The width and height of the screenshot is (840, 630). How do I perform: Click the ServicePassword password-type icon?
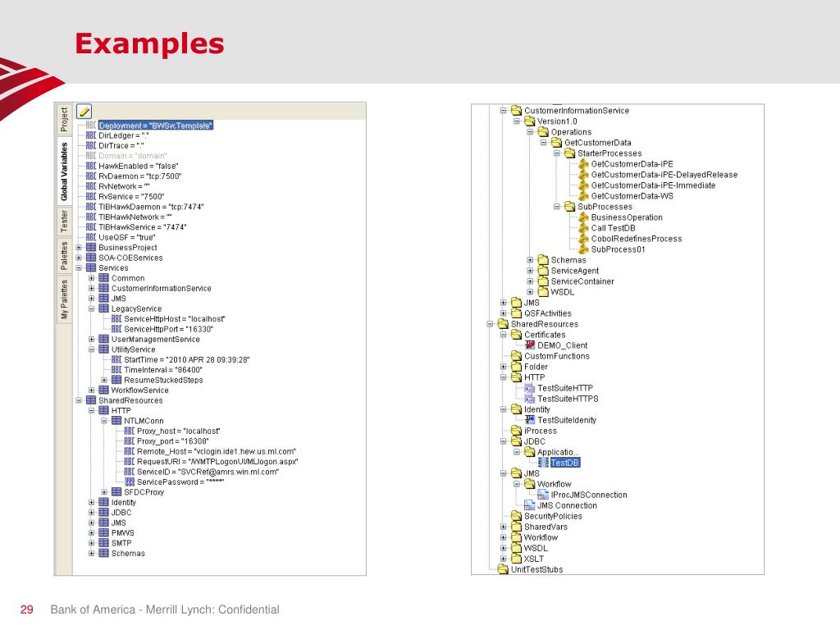tap(129, 482)
